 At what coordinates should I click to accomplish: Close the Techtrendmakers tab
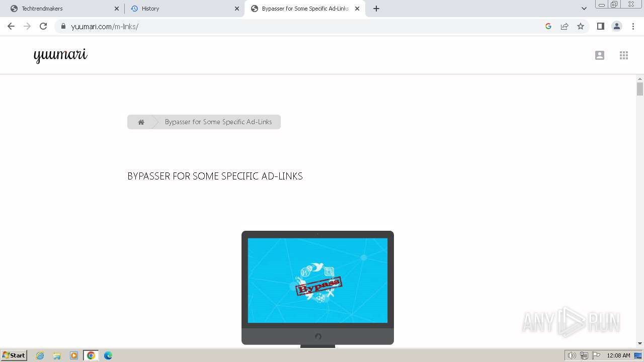(x=117, y=9)
